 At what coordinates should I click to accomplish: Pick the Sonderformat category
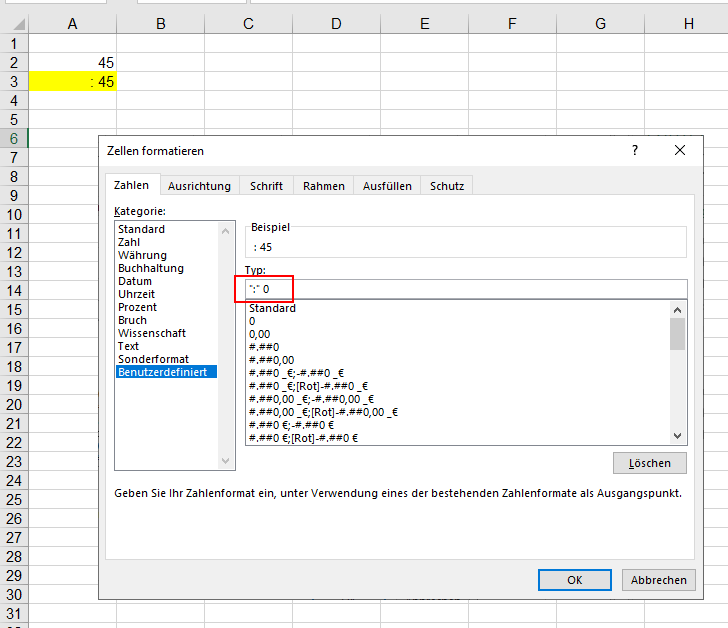point(152,359)
